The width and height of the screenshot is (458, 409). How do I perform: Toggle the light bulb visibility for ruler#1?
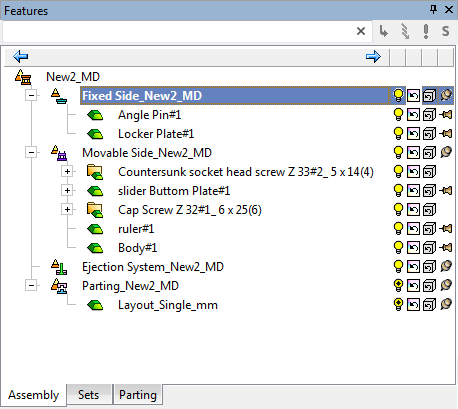[398, 229]
